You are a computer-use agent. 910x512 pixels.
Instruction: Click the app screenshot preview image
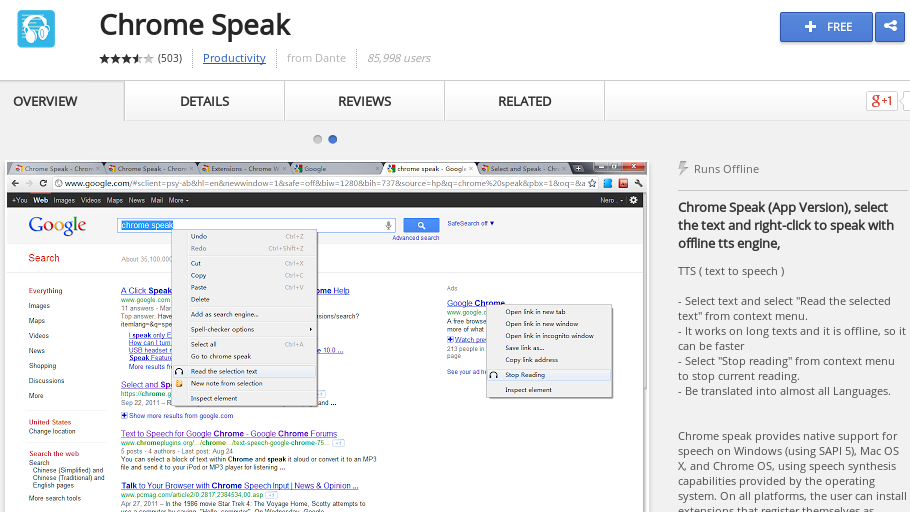point(326,335)
